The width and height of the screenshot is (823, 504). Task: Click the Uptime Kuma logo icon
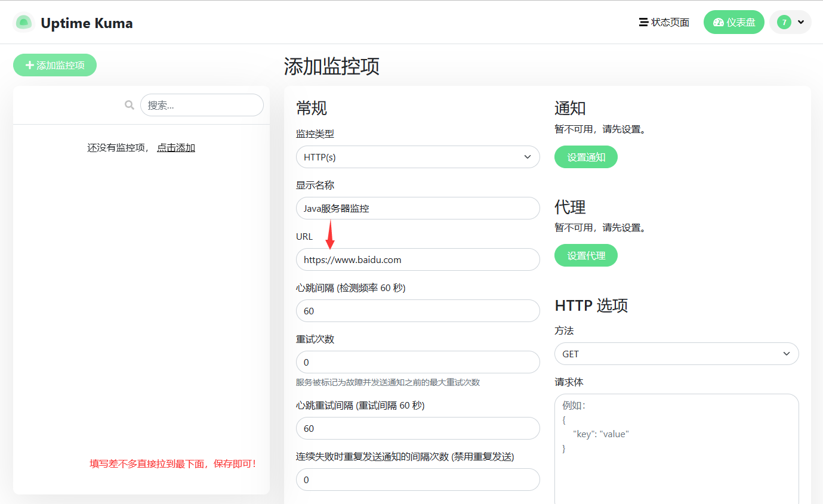24,23
